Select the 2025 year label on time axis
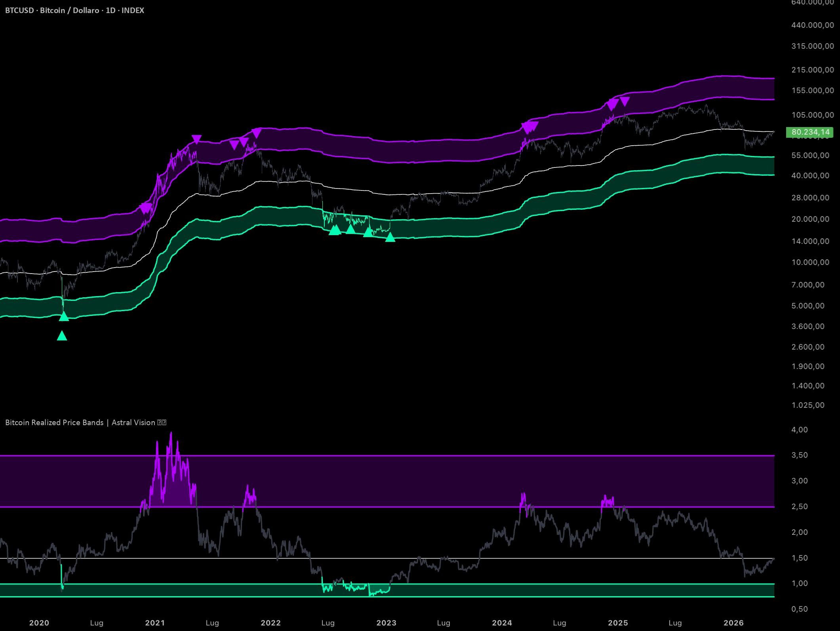840x631 pixels. [x=618, y=623]
